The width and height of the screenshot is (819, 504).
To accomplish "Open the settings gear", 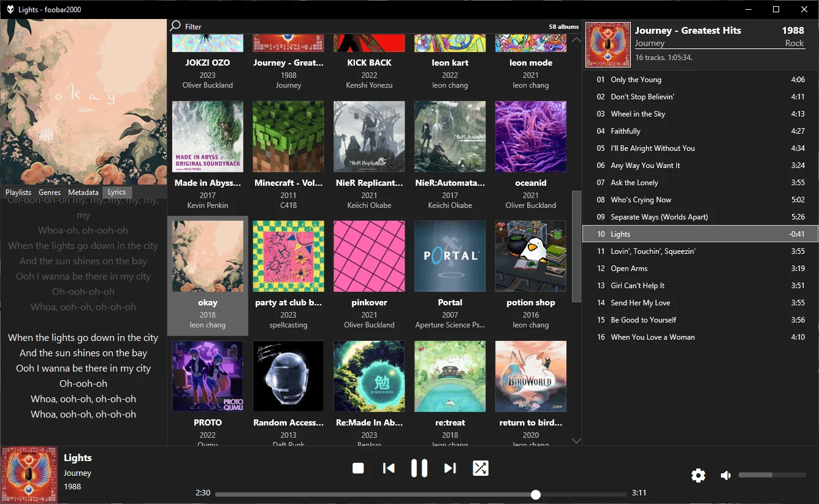I will pos(698,475).
